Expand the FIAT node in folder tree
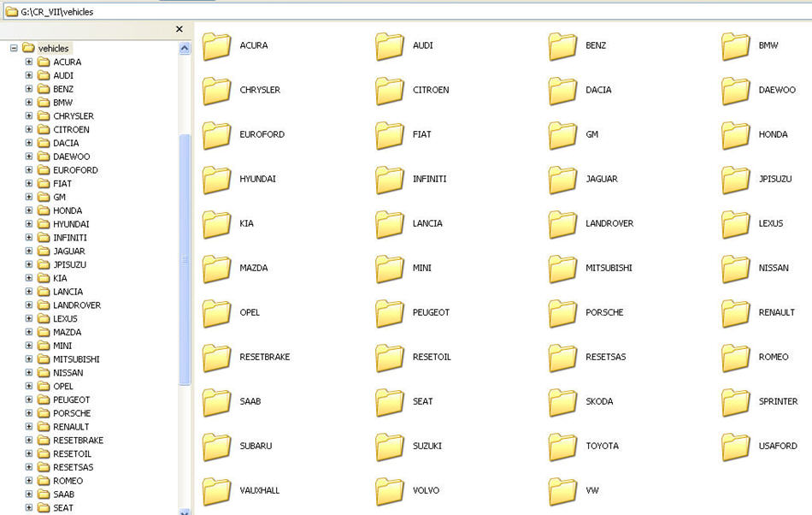 pos(29,183)
